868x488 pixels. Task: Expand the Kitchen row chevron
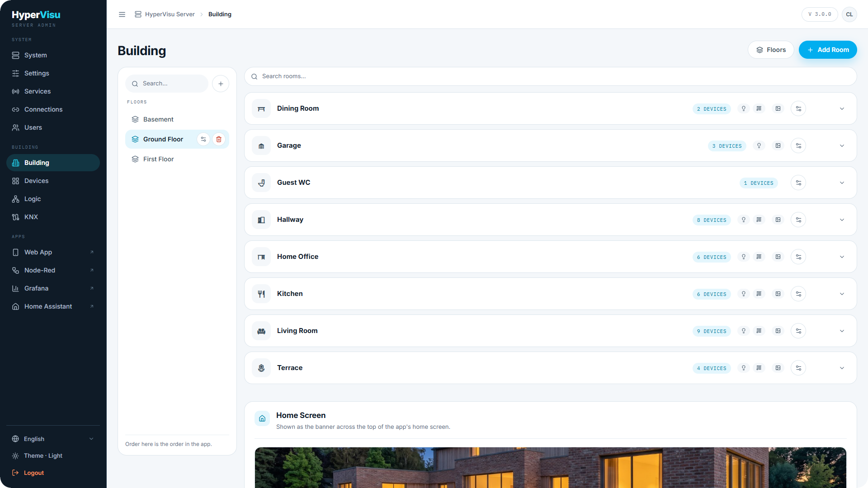click(x=842, y=294)
